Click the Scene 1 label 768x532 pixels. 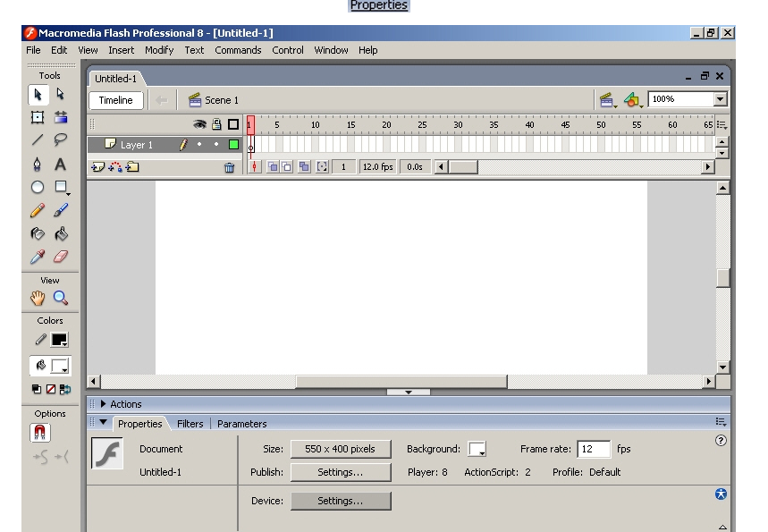pyautogui.click(x=222, y=100)
